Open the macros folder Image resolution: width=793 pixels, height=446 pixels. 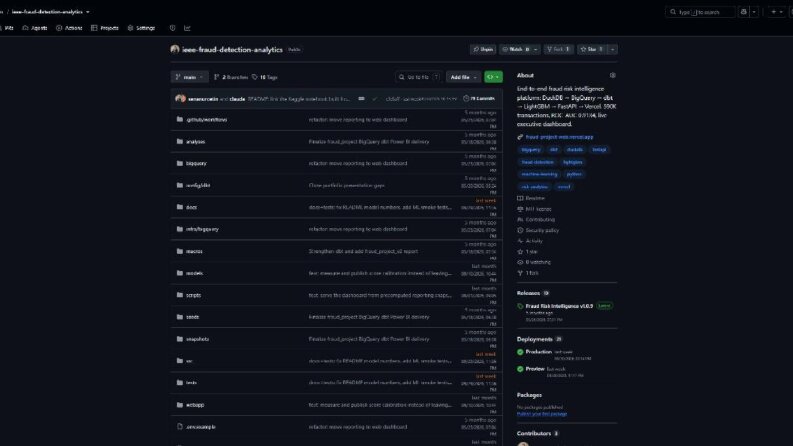coord(194,251)
